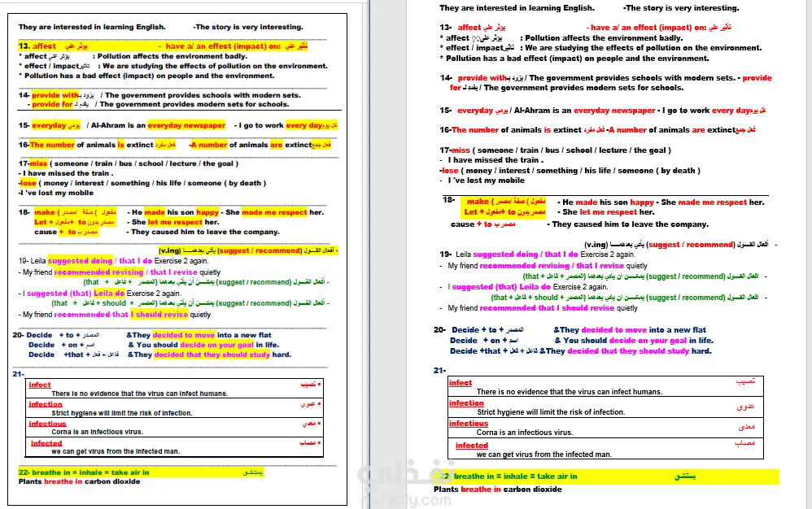This screenshot has height=509, width=812.
Task: Click underlined 'infection' in right page table
Action: 466,403
